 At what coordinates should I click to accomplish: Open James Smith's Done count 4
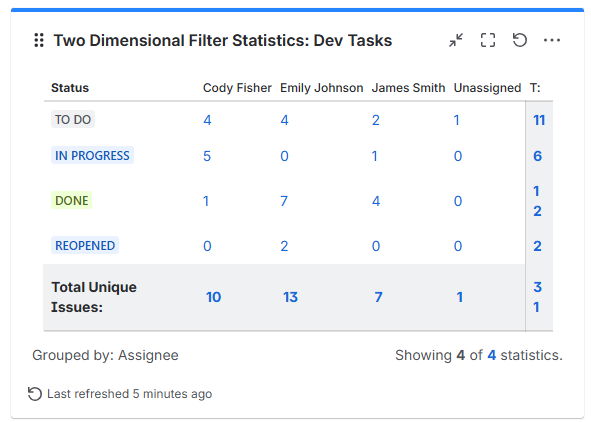[x=376, y=201]
